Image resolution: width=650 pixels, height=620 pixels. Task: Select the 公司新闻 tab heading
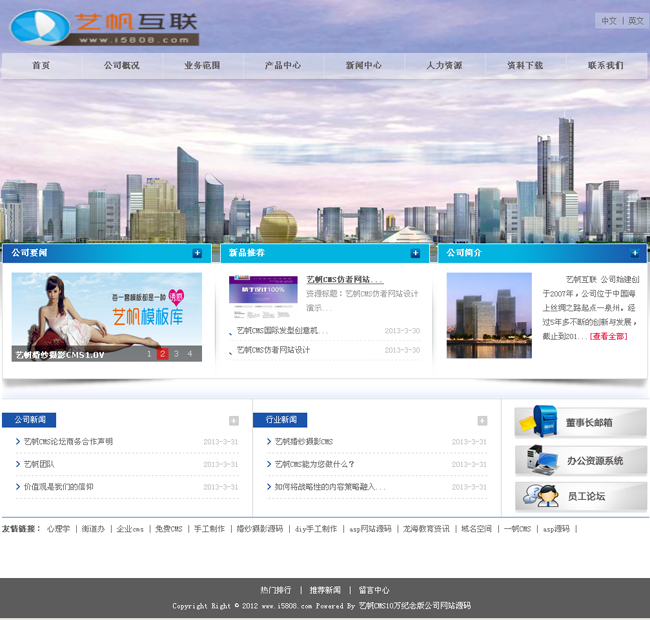tap(29, 420)
